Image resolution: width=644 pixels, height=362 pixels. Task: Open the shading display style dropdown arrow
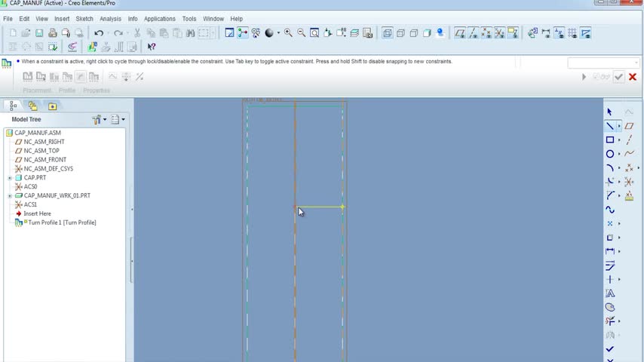point(278,33)
